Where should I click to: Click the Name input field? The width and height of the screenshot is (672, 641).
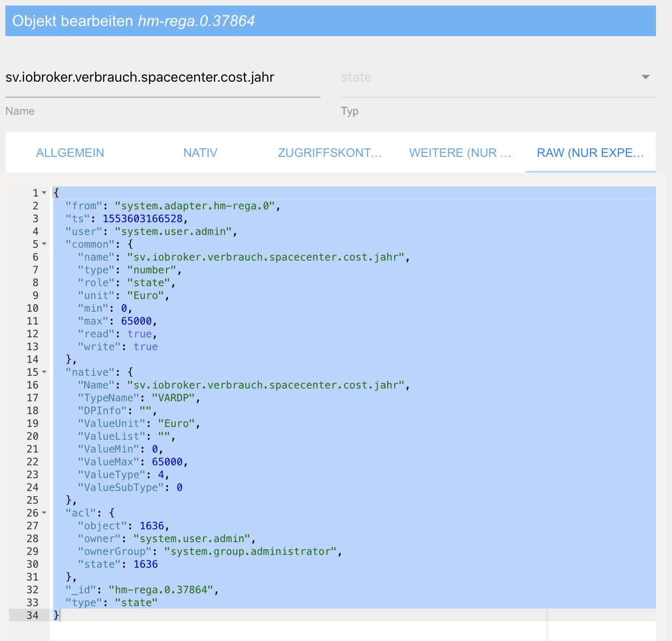[x=162, y=77]
